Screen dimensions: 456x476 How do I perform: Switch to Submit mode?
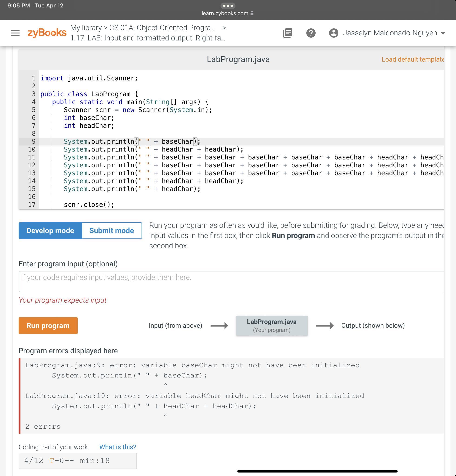coord(112,231)
